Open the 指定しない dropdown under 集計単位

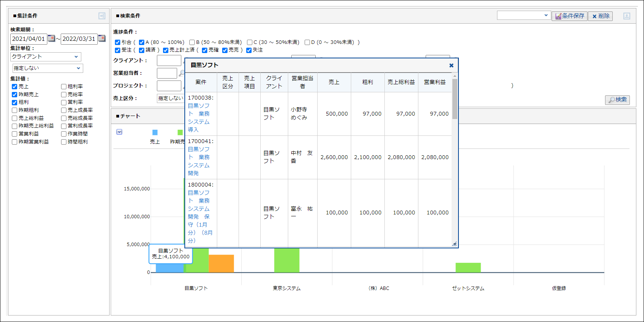(x=47, y=68)
